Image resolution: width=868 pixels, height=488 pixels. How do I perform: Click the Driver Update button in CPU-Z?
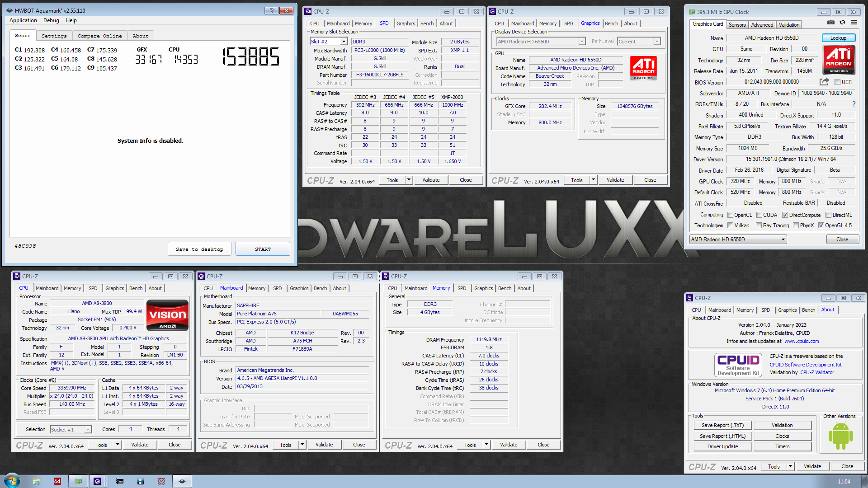coord(722,446)
